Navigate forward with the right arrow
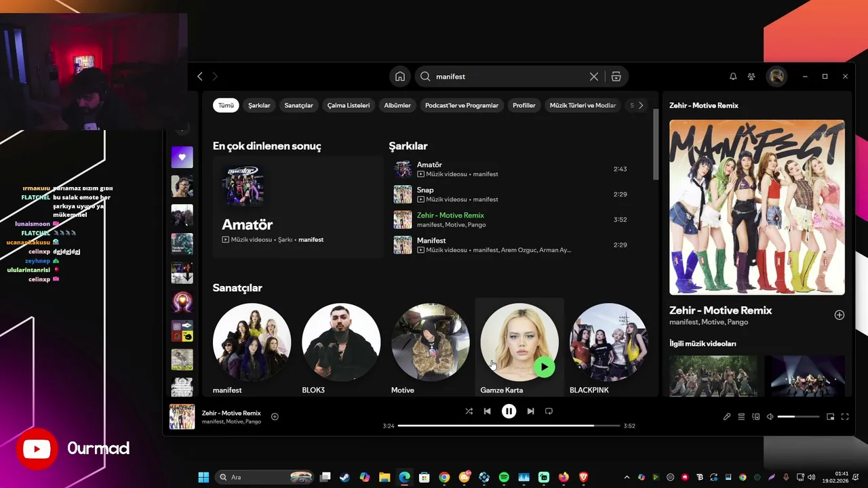868x488 pixels. click(x=216, y=77)
